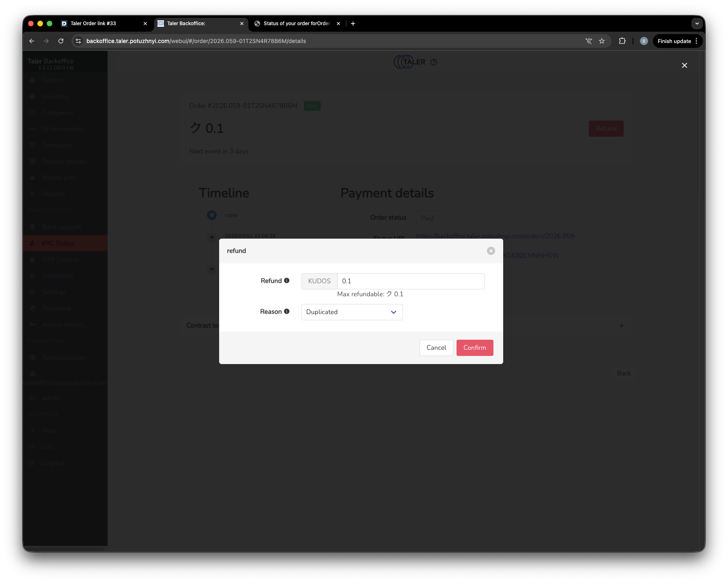Click the browser back arrow

pos(32,41)
